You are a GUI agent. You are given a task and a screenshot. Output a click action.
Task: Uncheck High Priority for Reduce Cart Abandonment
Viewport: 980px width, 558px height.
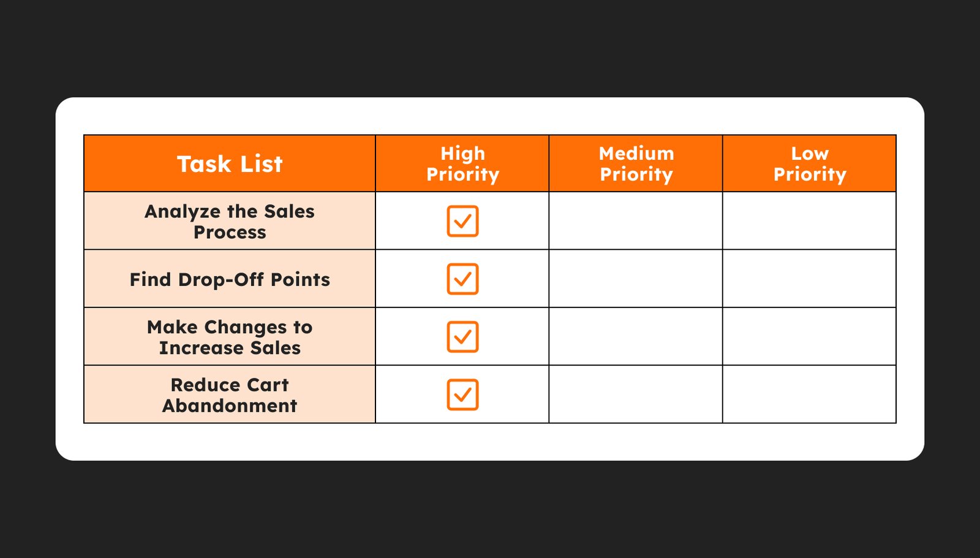[x=462, y=394]
